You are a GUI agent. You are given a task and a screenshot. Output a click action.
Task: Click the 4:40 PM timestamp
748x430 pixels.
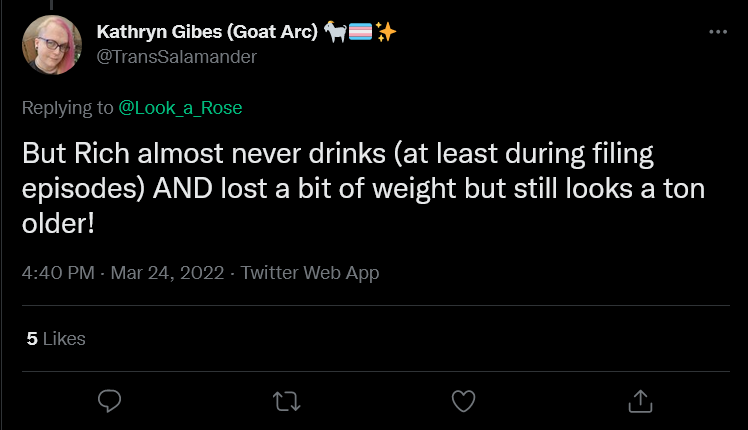58,273
